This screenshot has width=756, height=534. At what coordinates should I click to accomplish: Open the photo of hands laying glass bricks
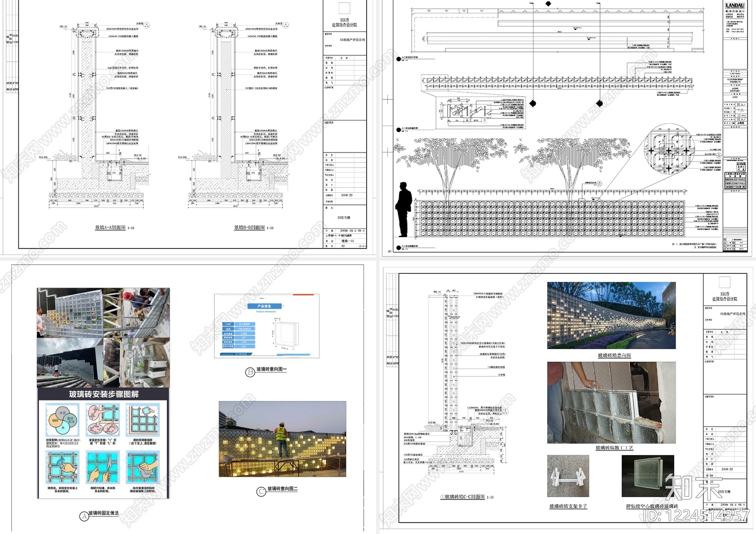point(611,403)
